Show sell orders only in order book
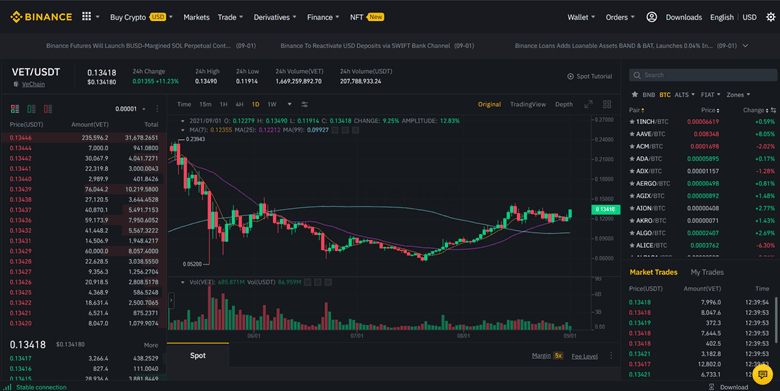Viewport: 780px width, 391px height. coord(48,108)
